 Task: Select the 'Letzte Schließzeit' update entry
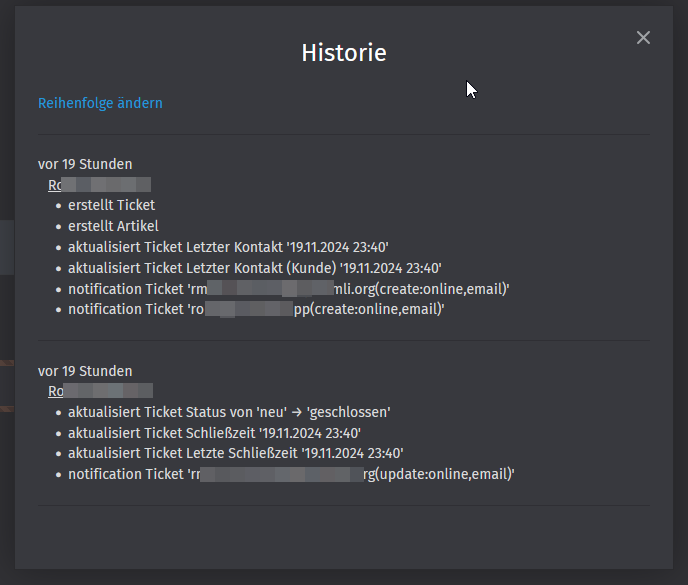pyautogui.click(x=235, y=453)
